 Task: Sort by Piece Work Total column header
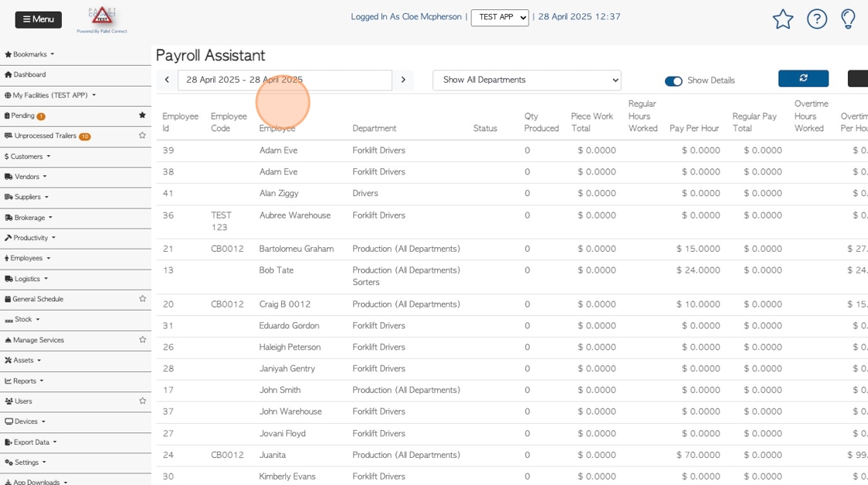coord(592,122)
